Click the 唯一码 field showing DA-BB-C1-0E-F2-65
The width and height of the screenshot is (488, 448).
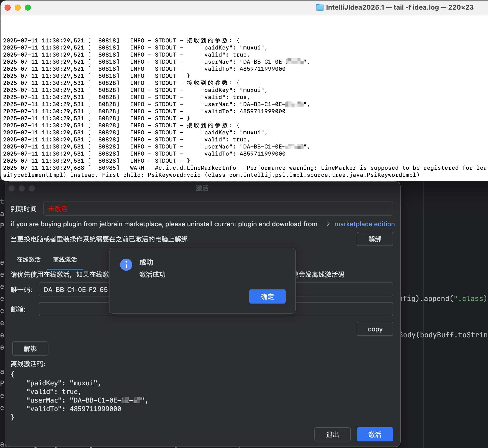pos(75,290)
